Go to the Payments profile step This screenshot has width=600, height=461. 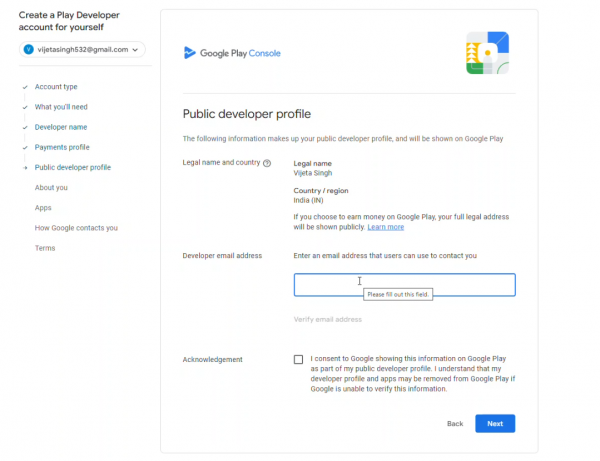[x=62, y=147]
